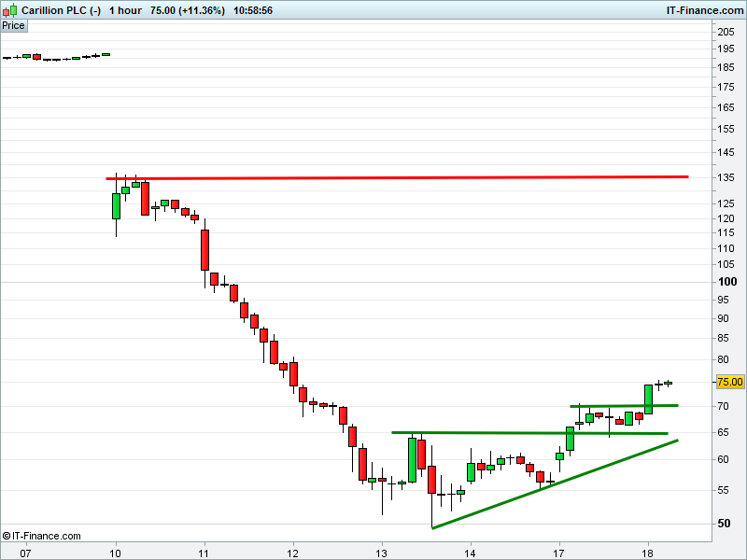Viewport: 747px width, 560px height.
Task: Click the Carillion PLC (-) instrument name
Action: pos(61,10)
